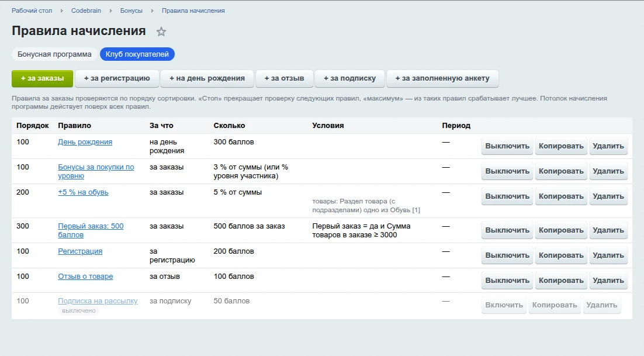The image size is (644, 356).
Task: Disable the День рождения rule
Action: coord(507,146)
